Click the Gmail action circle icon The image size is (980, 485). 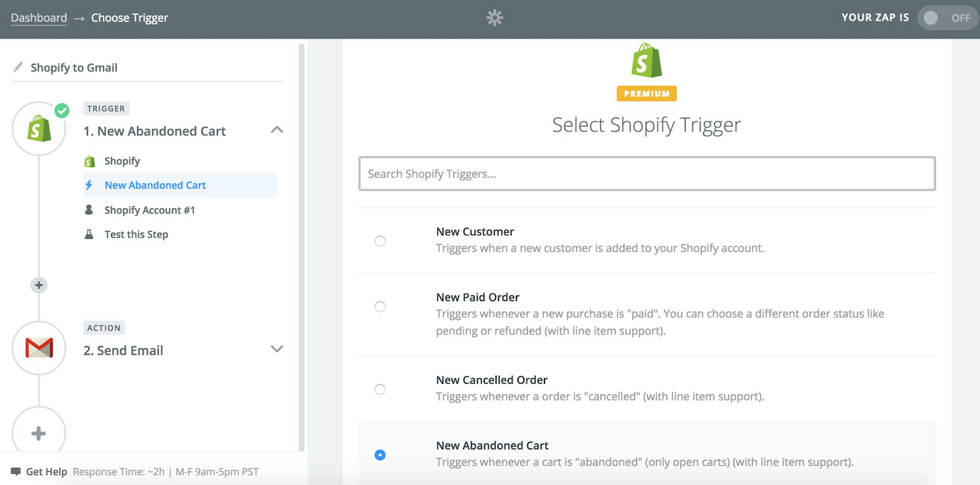coord(39,348)
